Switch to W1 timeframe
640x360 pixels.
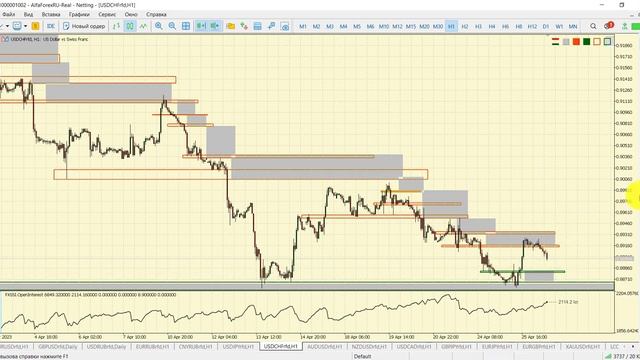(x=559, y=26)
